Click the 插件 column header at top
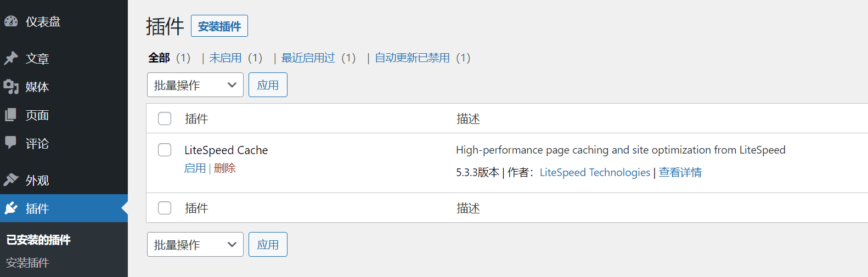 196,118
